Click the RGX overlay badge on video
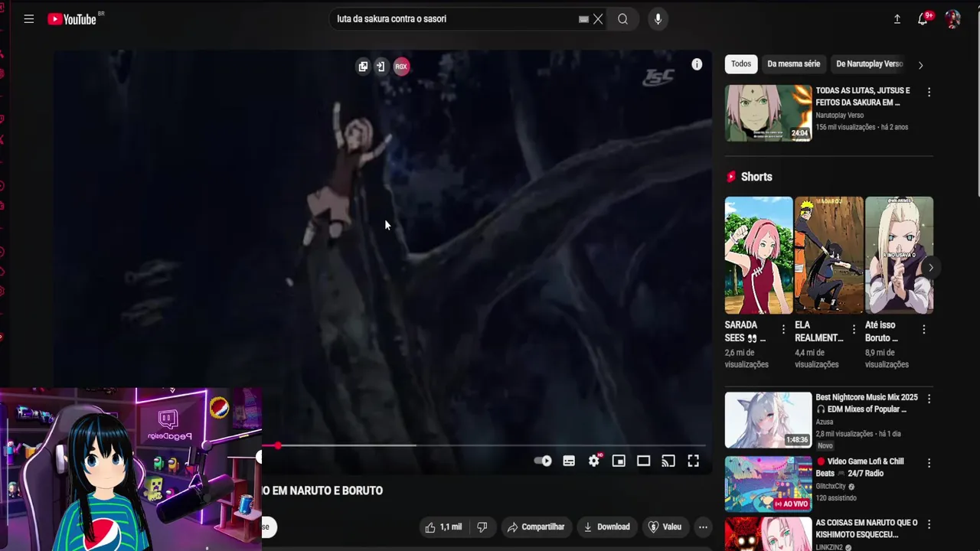The width and height of the screenshot is (980, 551). (401, 67)
